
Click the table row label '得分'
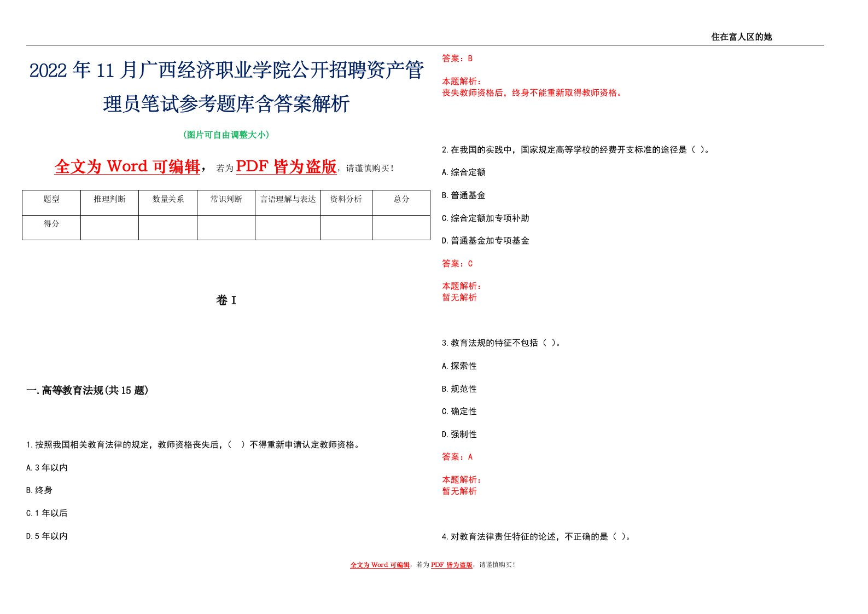(x=51, y=224)
